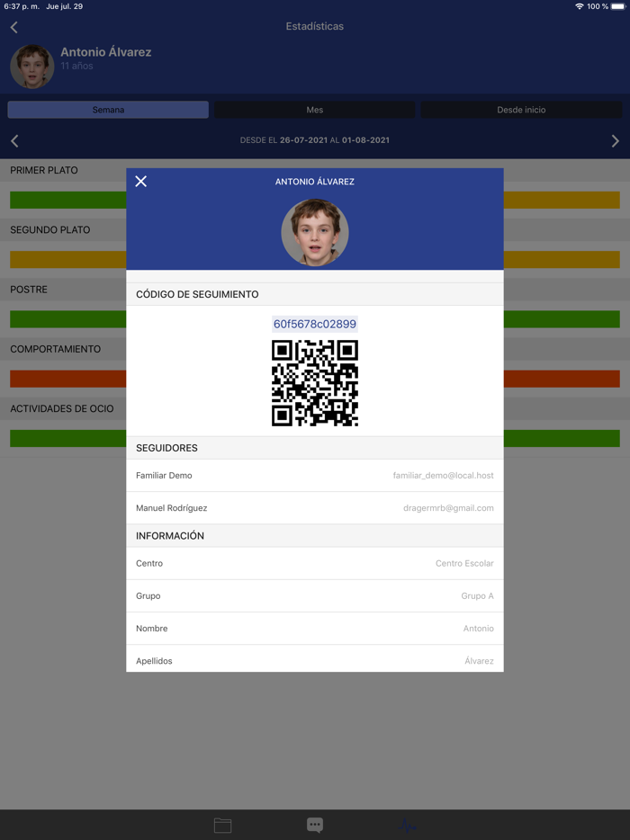This screenshot has height=840, width=630.
Task: Check the battery indicator in status bar
Action: [617, 6]
